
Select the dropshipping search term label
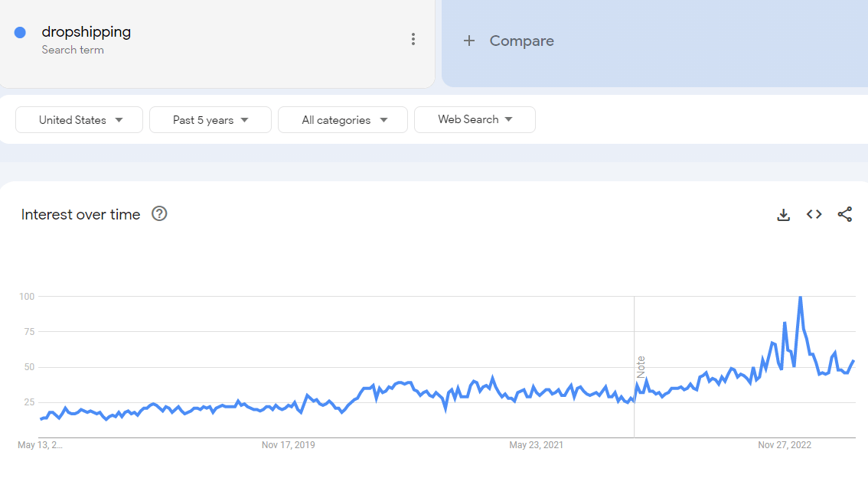tap(87, 32)
